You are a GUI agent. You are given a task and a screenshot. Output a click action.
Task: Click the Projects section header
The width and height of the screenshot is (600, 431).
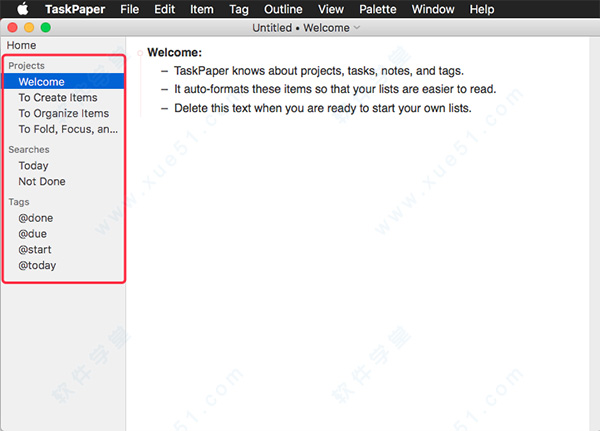26,66
